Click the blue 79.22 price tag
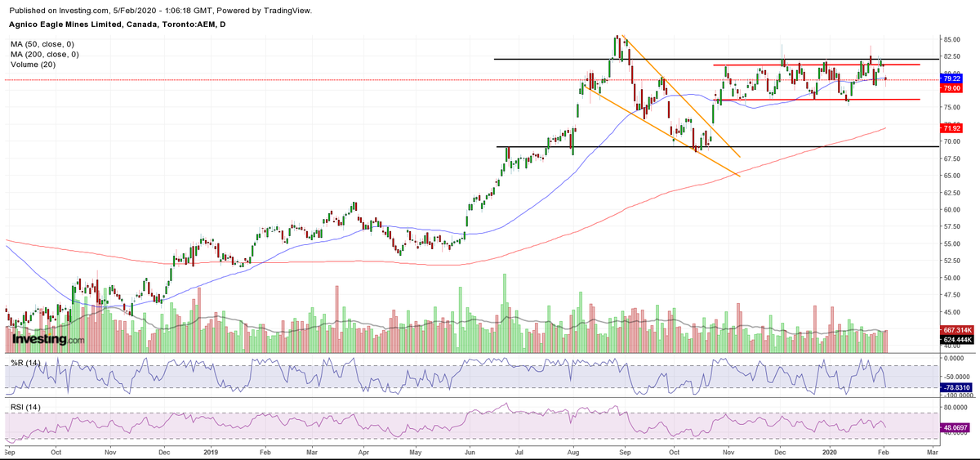 [x=951, y=78]
